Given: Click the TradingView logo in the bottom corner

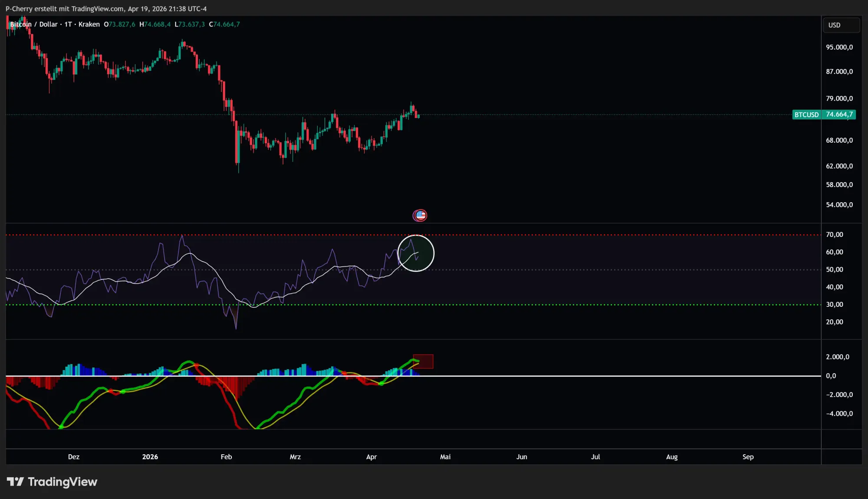Looking at the screenshot, I should click(x=52, y=482).
